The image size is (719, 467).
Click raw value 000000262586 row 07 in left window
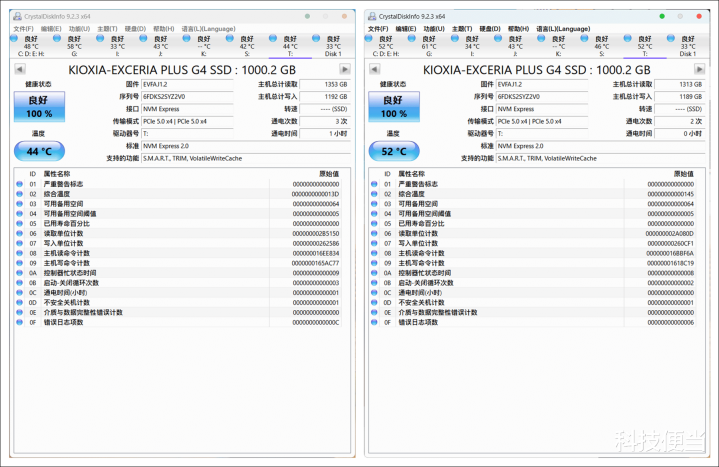tap(316, 244)
